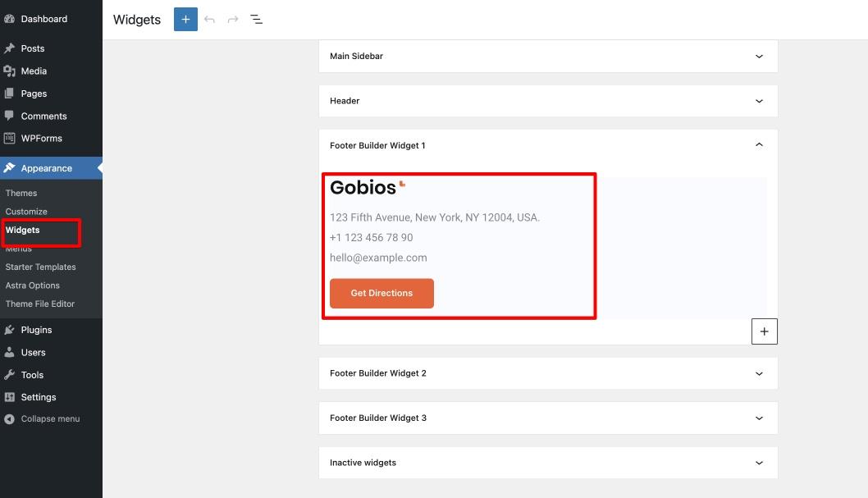Screen dimensions: 868x498
Task: Click the undo arrow in the toolbar
Action: click(x=210, y=20)
